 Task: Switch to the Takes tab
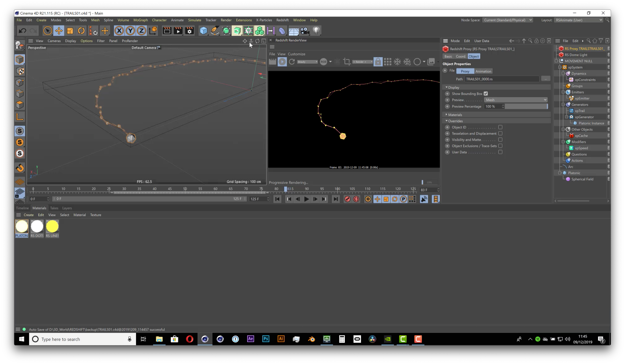point(54,208)
